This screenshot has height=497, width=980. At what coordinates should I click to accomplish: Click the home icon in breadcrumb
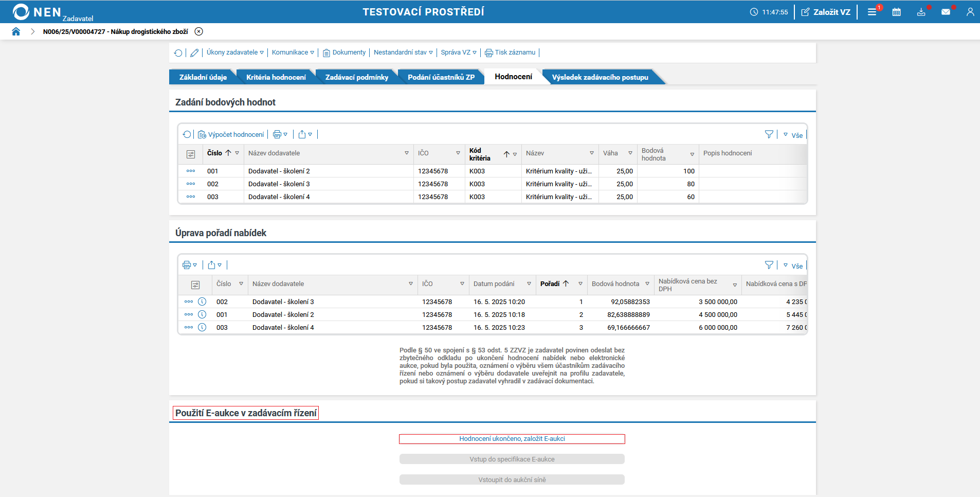[16, 31]
